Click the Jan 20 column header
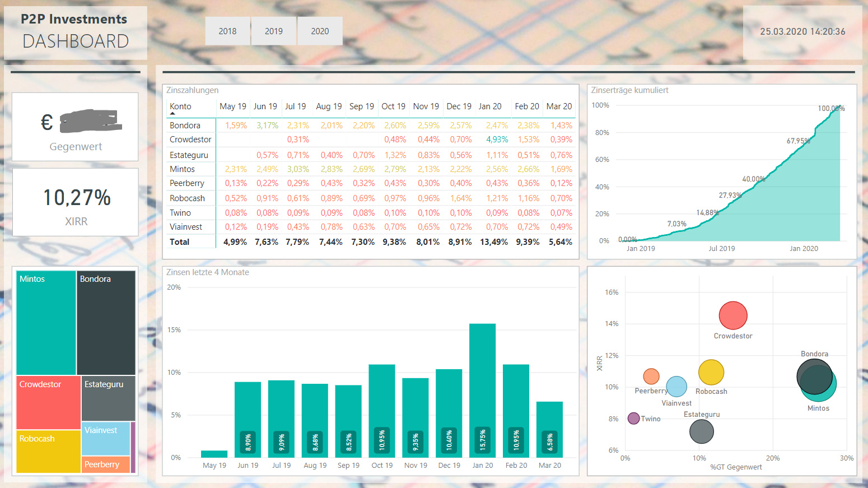 point(490,106)
